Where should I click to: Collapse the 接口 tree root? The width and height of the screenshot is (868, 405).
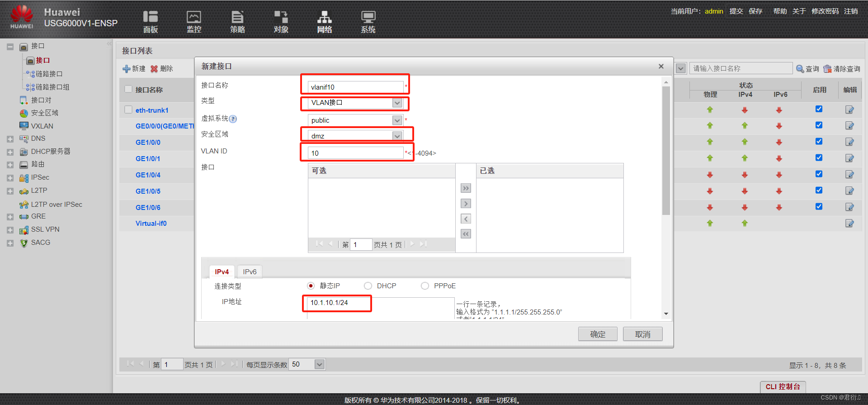10,47
